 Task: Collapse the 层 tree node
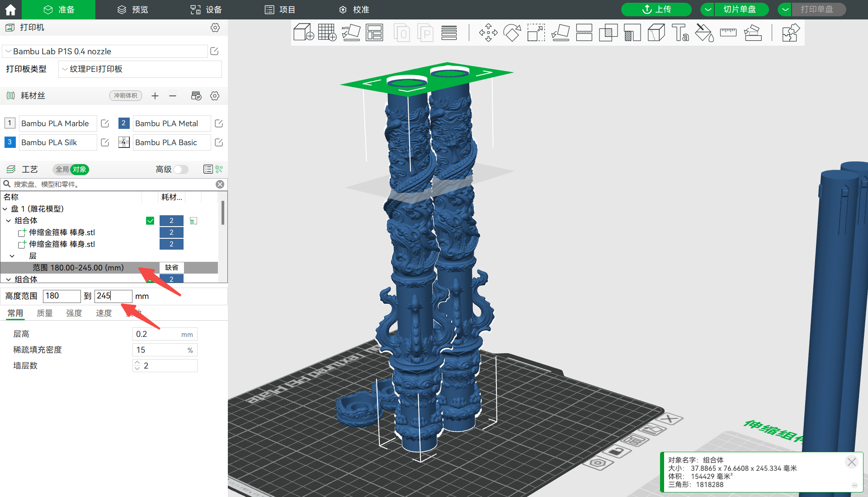click(x=12, y=256)
